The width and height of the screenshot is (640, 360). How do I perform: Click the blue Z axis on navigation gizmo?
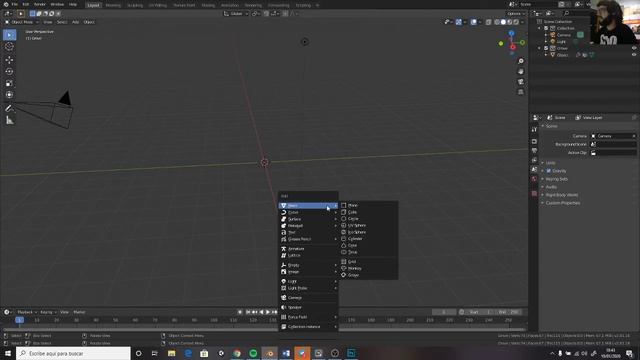click(x=511, y=33)
